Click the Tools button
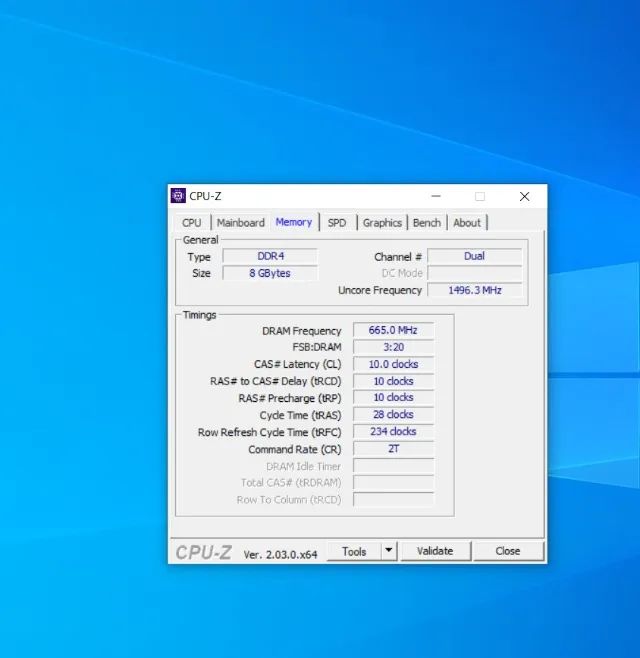640x658 pixels. click(354, 551)
